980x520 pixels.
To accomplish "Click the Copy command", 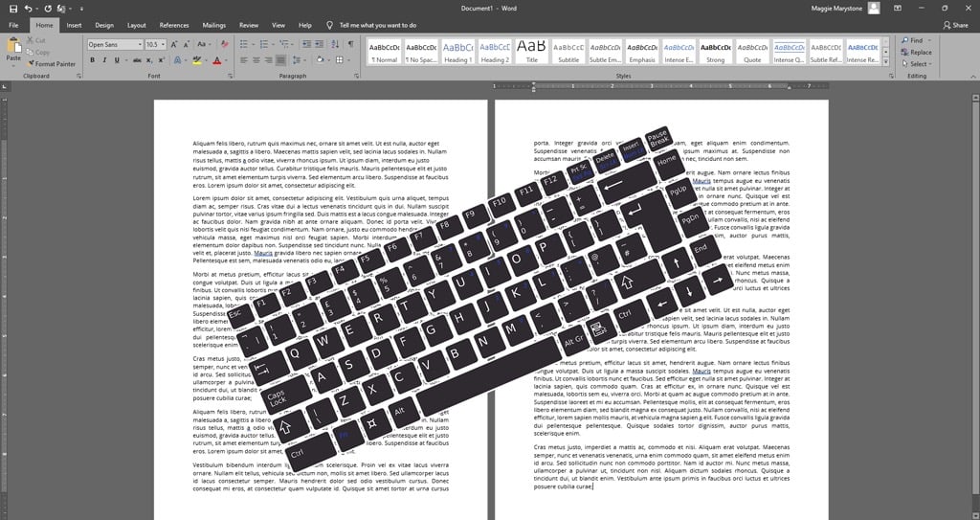I will pos(38,53).
